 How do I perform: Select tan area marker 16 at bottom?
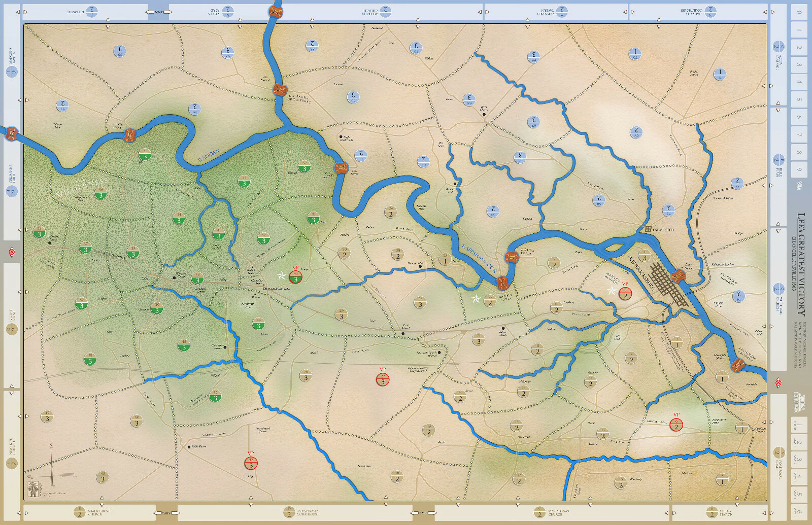pos(620,482)
